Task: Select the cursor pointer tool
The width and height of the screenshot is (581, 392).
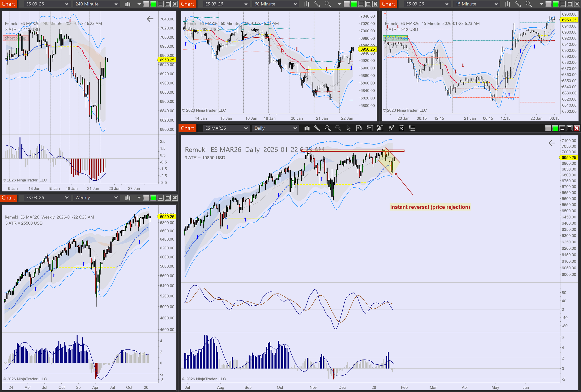Action: point(349,128)
